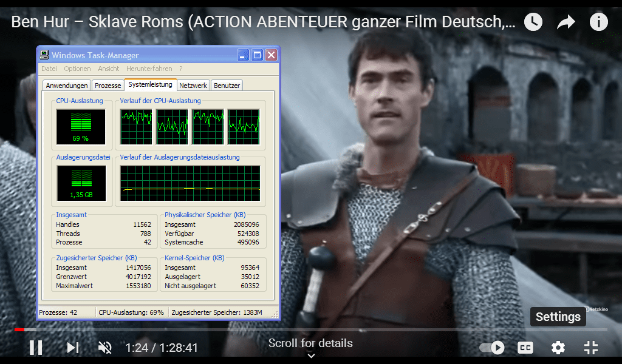The width and height of the screenshot is (622, 364).
Task: Click the Handles value 11562
Action: tap(142, 224)
